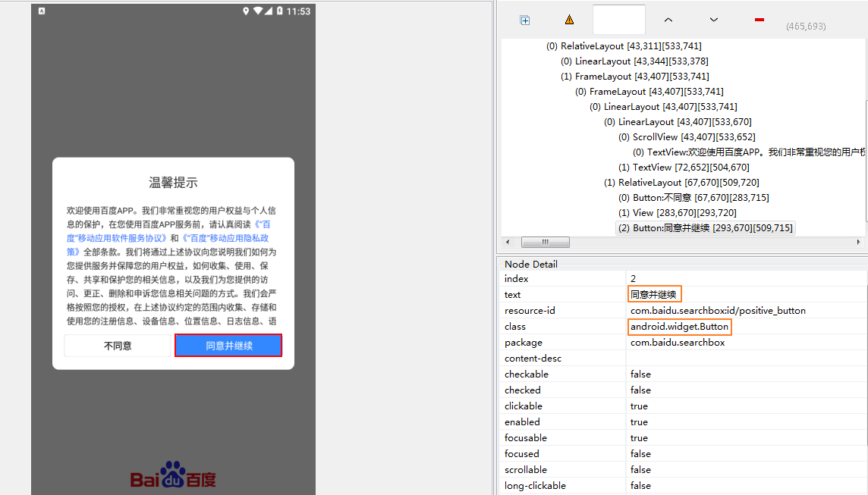868x495 pixels.
Task: Click the long-clickable property label
Action: point(536,486)
